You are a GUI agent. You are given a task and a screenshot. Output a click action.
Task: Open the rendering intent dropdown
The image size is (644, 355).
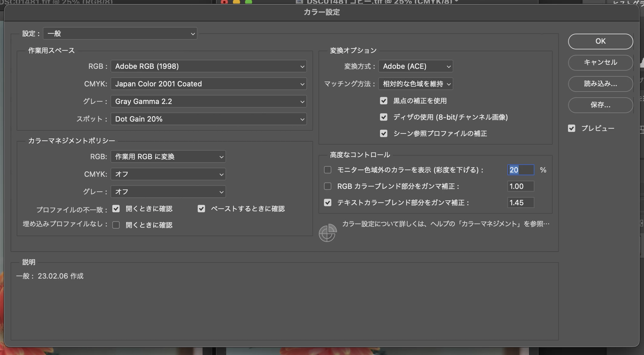click(x=415, y=84)
